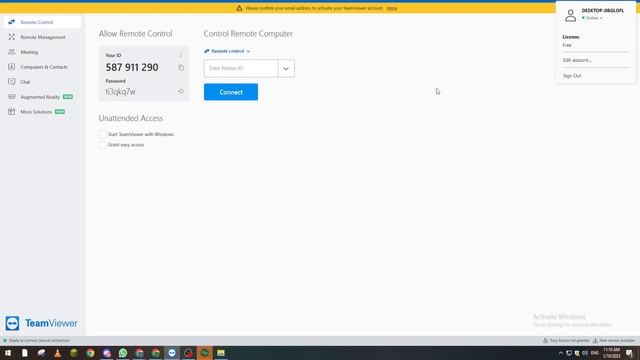Click the Remote Management icon

click(11, 37)
